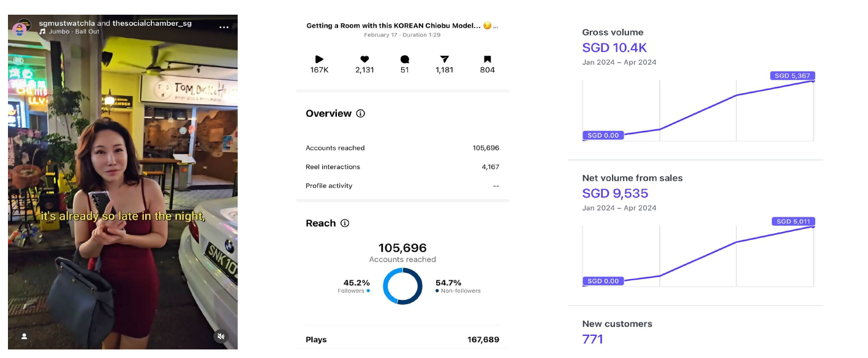Select the comments bubble icon above 51
The width and height of the screenshot is (868, 358).
pos(404,59)
